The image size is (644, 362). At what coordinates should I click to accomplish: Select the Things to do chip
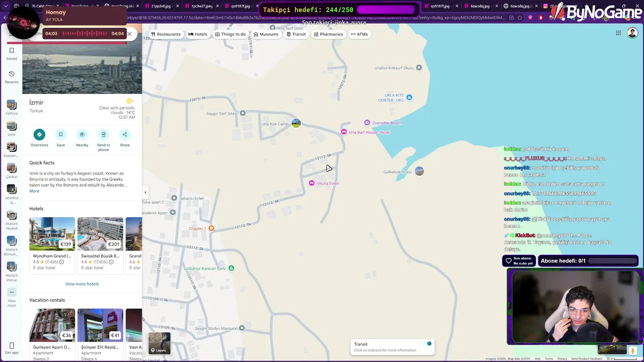pyautogui.click(x=230, y=34)
